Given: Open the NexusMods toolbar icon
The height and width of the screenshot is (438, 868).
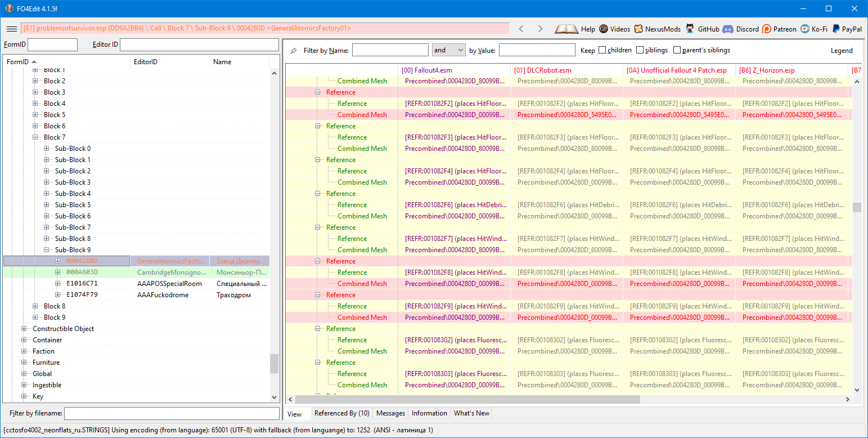Looking at the screenshot, I should 638,29.
